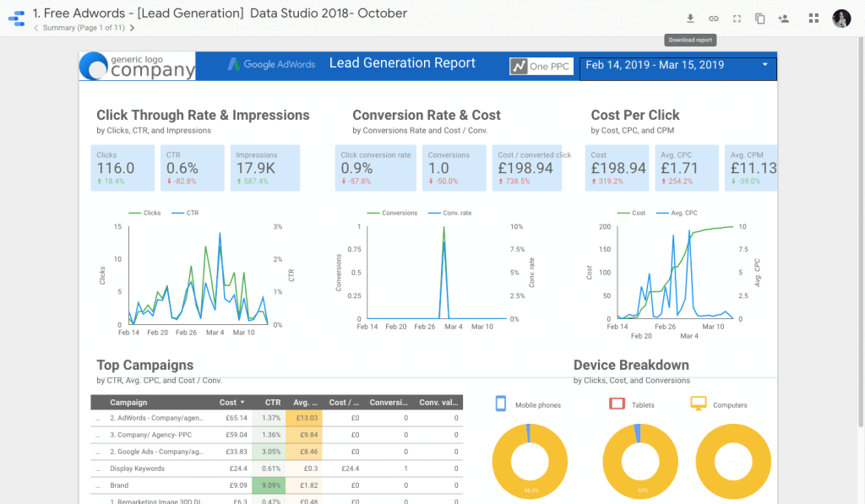Select the '3. Company/ Agency- PPC' row

pyautogui.click(x=277, y=435)
